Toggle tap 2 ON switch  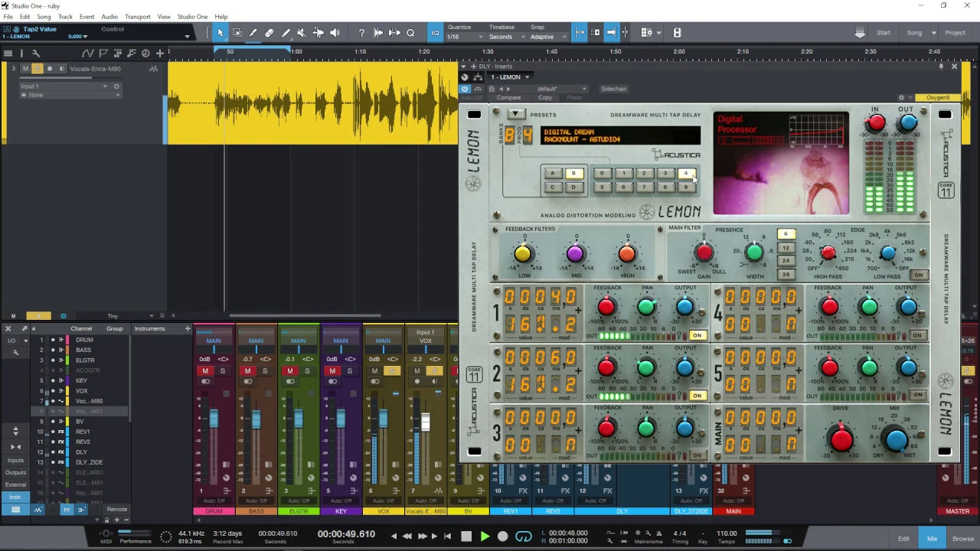coord(696,396)
